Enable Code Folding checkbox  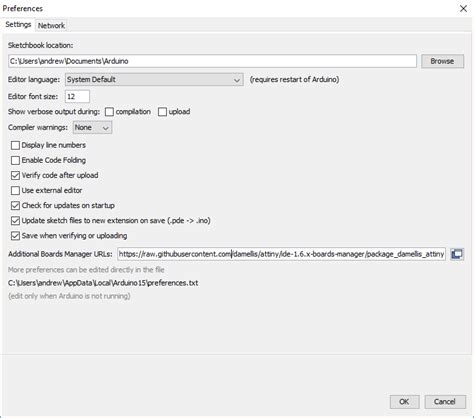pos(15,160)
